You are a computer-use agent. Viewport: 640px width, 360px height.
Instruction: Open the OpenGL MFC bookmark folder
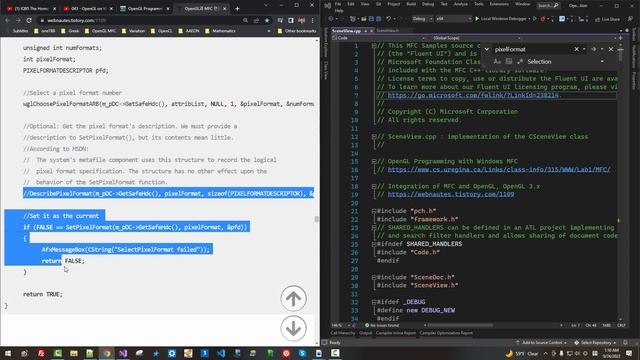[x=100, y=31]
